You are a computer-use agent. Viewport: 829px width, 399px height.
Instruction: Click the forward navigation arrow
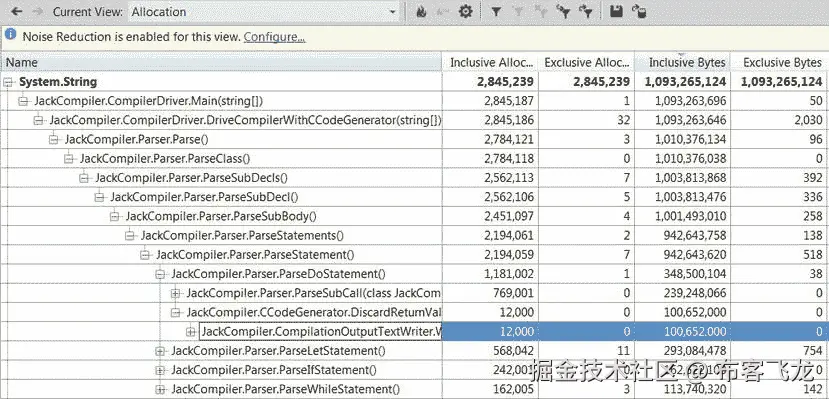click(x=38, y=11)
